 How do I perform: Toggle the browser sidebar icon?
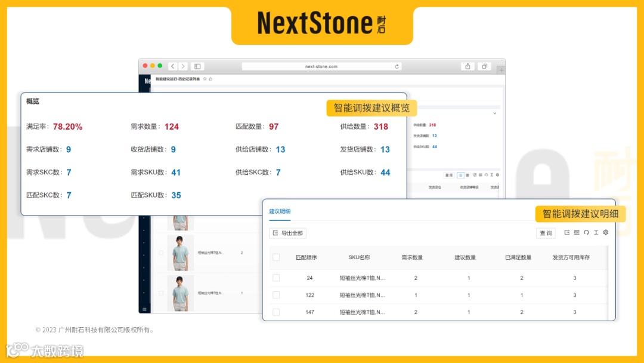tap(197, 66)
